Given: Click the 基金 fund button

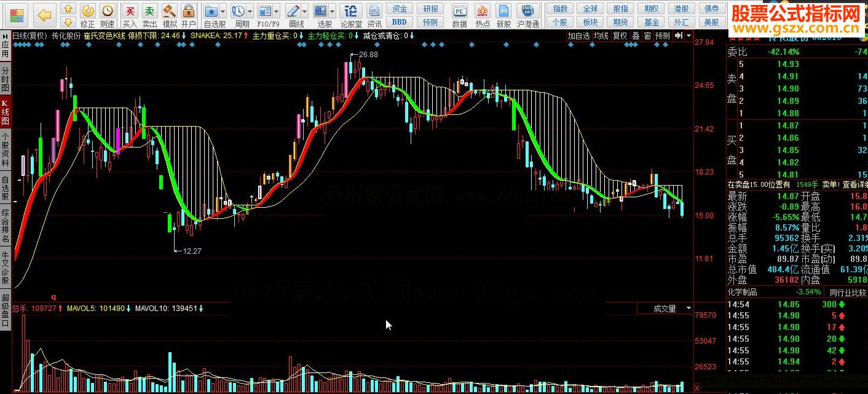Looking at the screenshot, I should click(651, 22).
